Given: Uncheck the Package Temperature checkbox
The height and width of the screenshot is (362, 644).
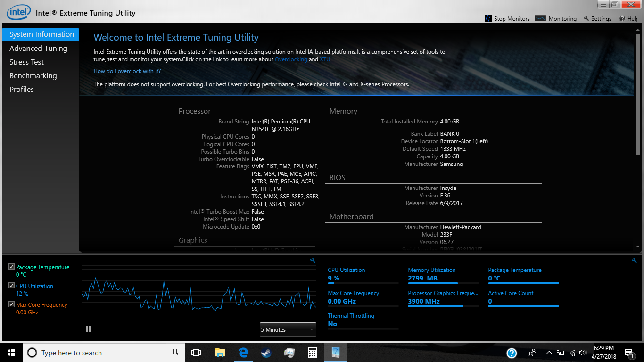Looking at the screenshot, I should coord(11,267).
